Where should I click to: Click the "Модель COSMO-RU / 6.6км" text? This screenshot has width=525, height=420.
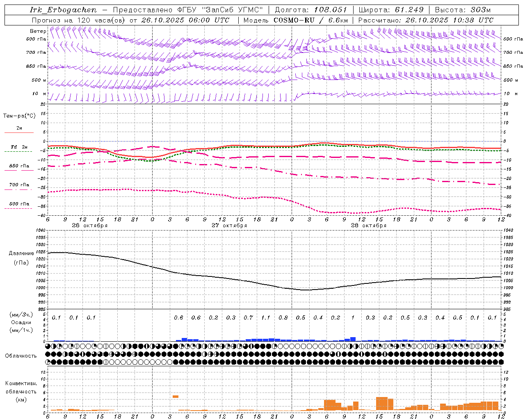point(296,20)
